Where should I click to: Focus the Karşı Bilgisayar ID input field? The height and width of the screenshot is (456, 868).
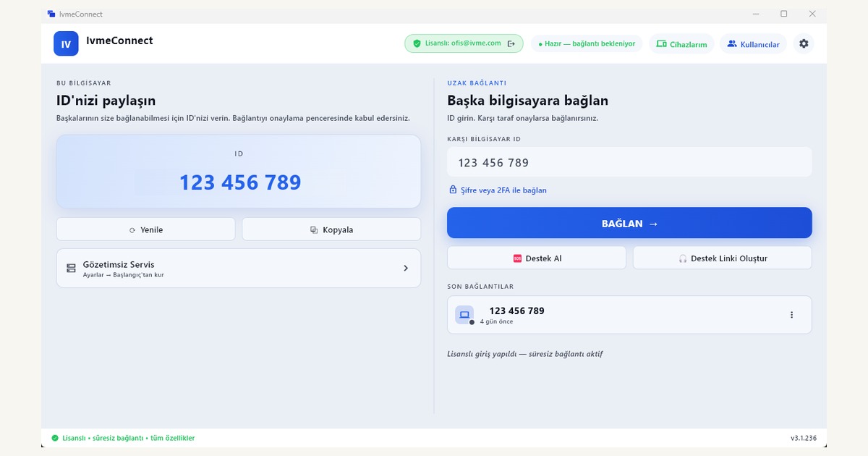point(629,162)
